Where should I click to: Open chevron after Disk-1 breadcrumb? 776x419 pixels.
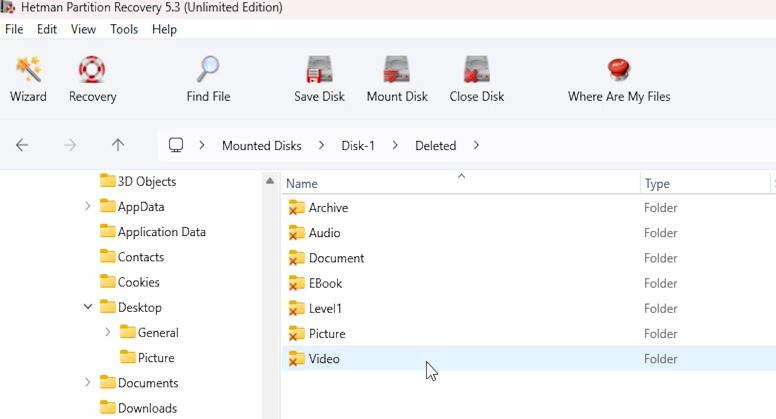[x=394, y=145]
